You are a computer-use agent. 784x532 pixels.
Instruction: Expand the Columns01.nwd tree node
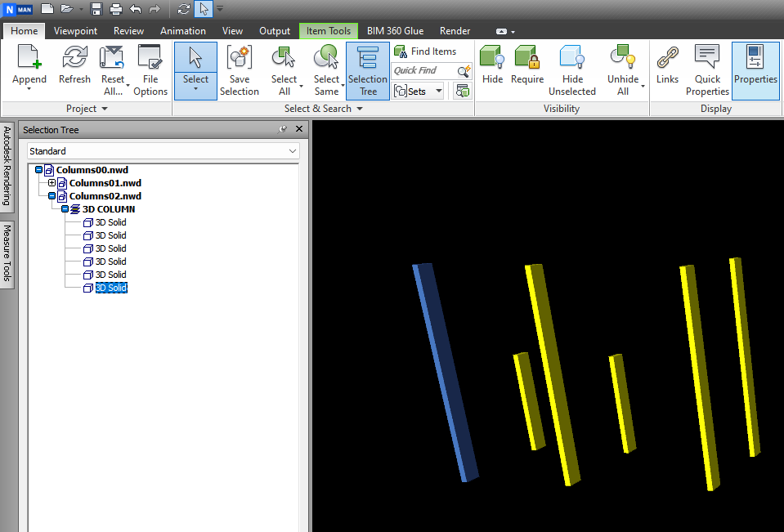tap(52, 183)
